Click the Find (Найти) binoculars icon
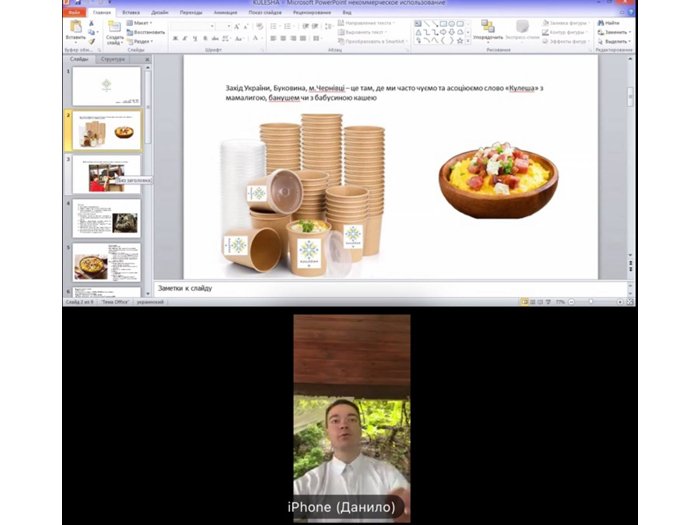700x525 pixels. 609,22
